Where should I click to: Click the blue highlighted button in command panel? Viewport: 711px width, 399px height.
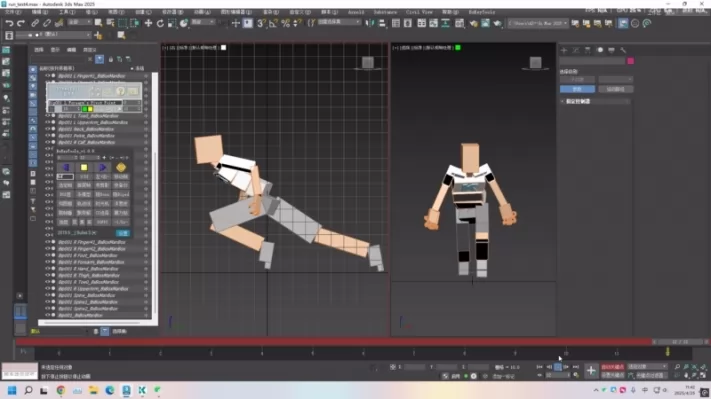pyautogui.click(x=577, y=89)
